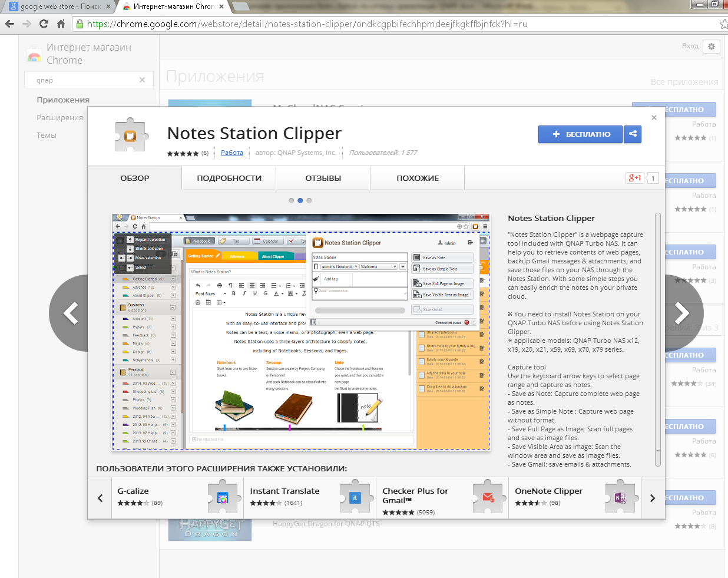Move related extensions list to the right

[x=653, y=498]
